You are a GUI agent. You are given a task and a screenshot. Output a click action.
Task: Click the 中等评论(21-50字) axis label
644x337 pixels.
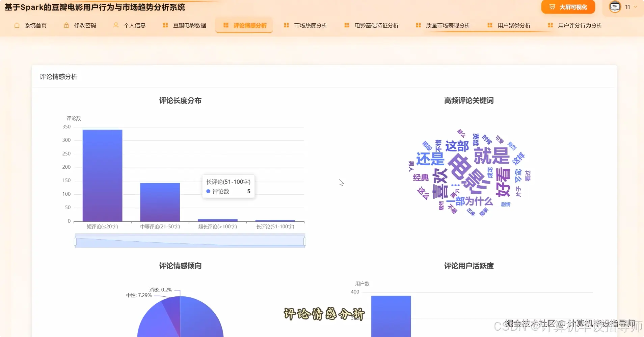160,226
